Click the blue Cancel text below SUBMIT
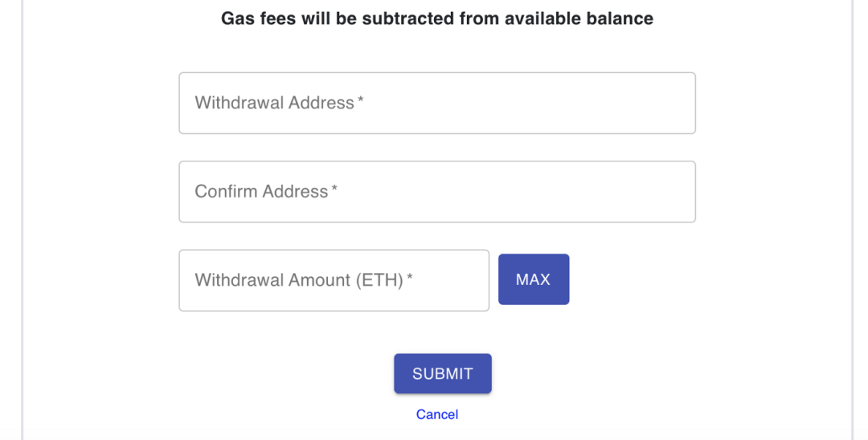 (437, 414)
